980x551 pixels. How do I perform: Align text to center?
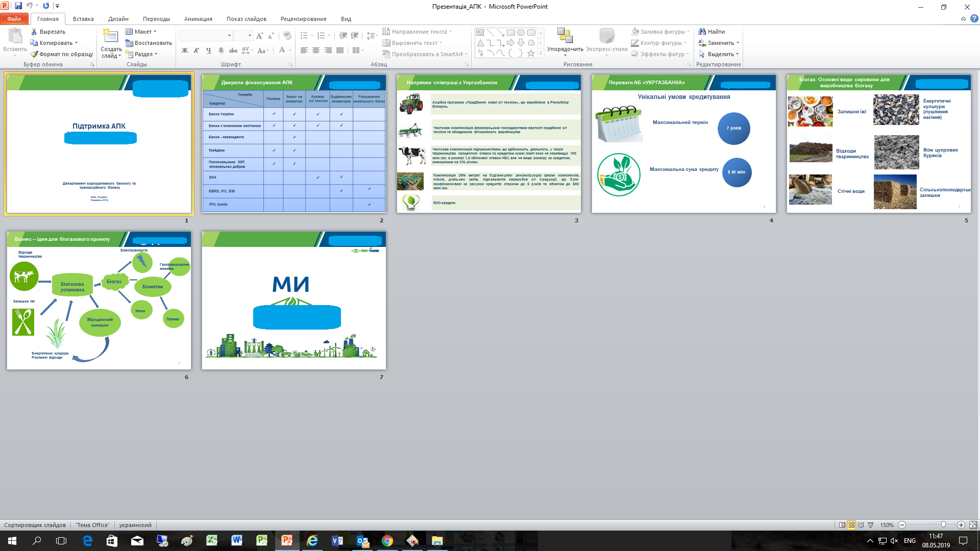316,51
